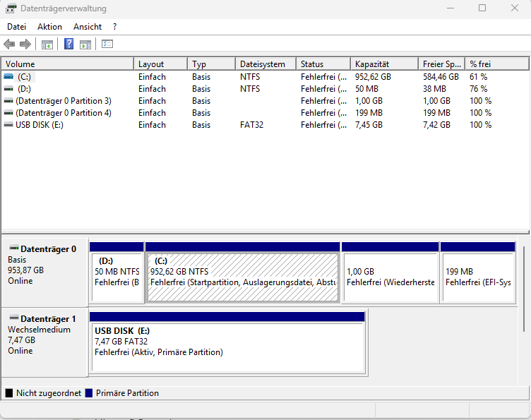
Task: Select the Datenträger 1 Wechselmedium label panel
Action: click(44, 342)
